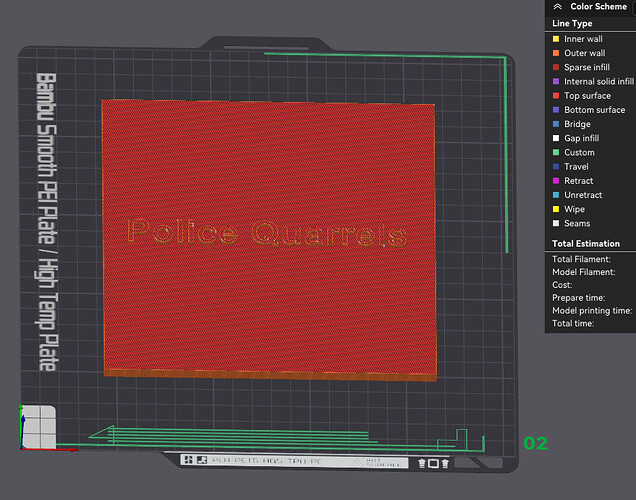The width and height of the screenshot is (636, 500).
Task: Toggle the Custom label
Action: [579, 152]
